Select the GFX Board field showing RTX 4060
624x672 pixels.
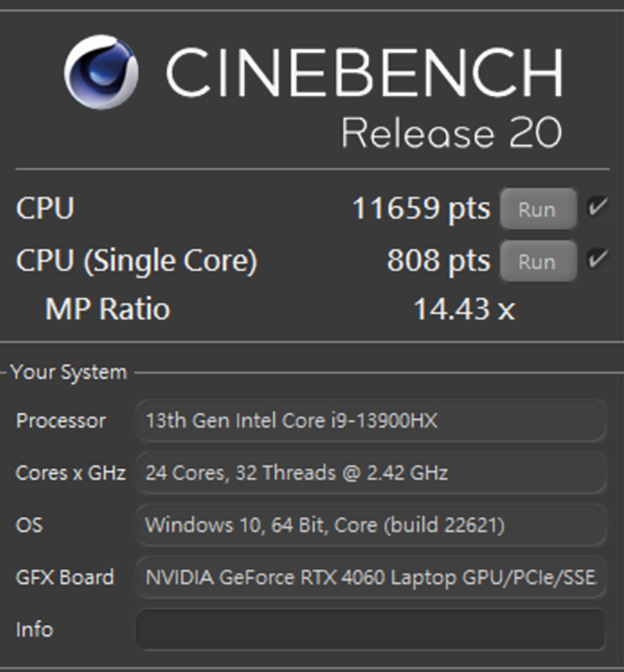coord(370,578)
